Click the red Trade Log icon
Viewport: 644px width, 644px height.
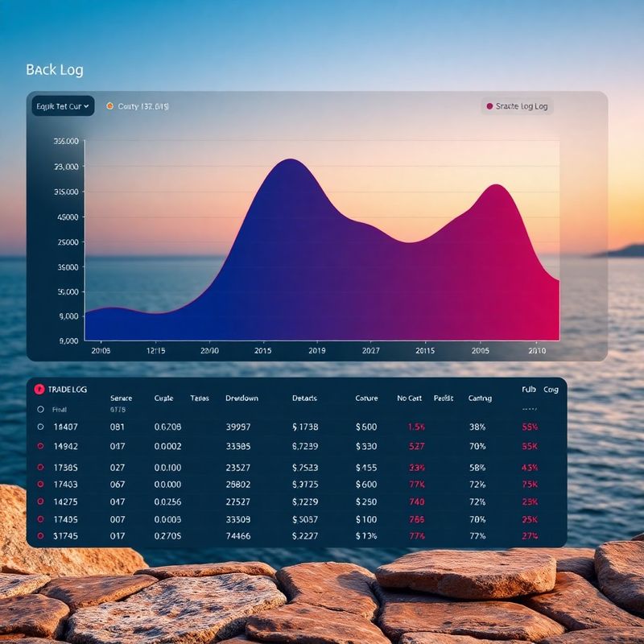(x=39, y=389)
